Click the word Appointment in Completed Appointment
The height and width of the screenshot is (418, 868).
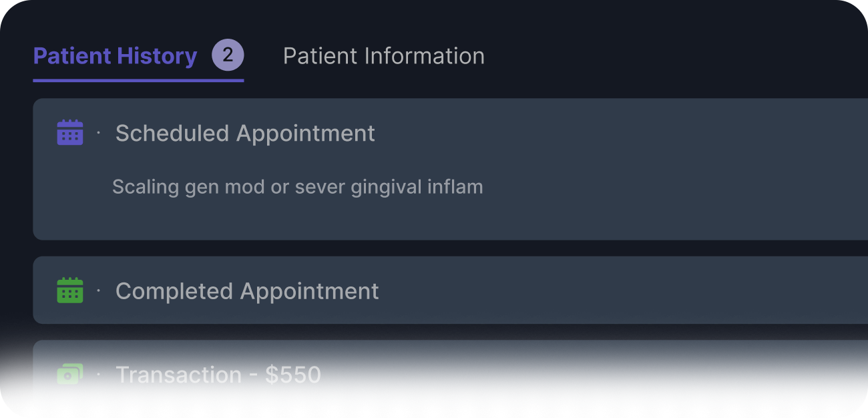(x=310, y=291)
